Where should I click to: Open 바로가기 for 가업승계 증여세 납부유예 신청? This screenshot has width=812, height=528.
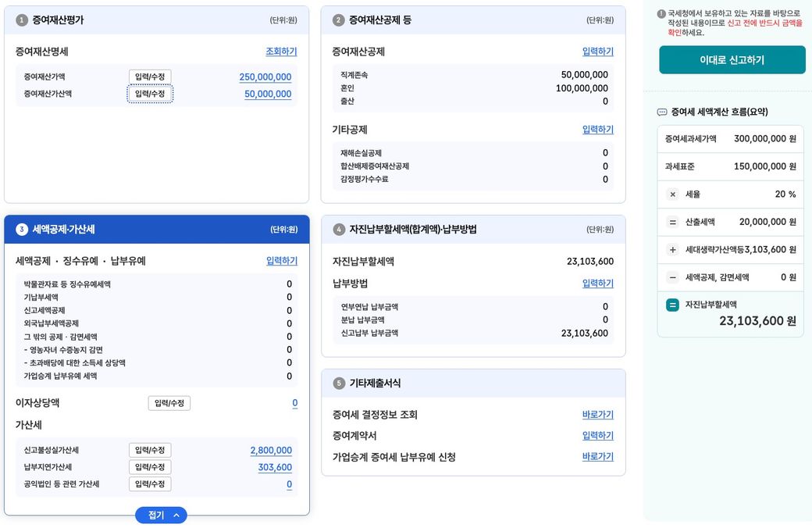(x=597, y=457)
